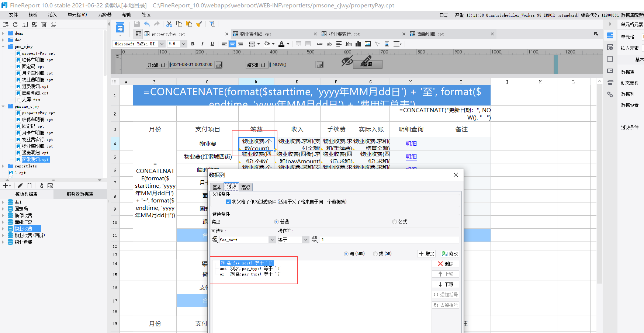Choose the 与(AND) join option
The height and width of the screenshot is (333, 644).
[346, 254]
